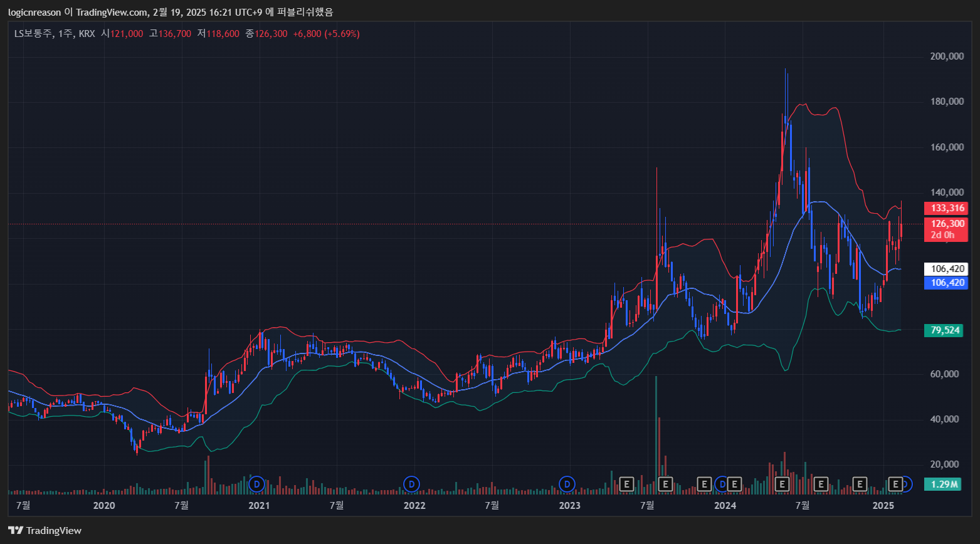Open the last earnings E marker before 2025
Image resolution: width=980 pixels, height=544 pixels.
860,484
